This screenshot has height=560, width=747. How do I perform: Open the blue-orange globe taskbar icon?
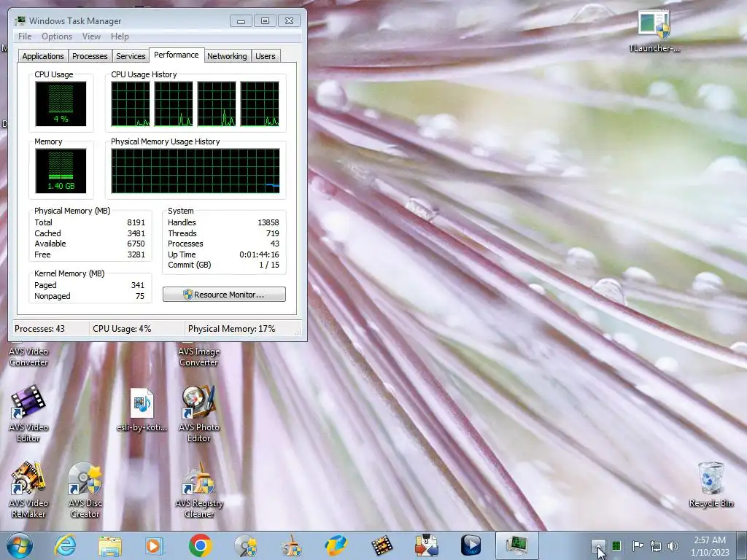(x=336, y=545)
